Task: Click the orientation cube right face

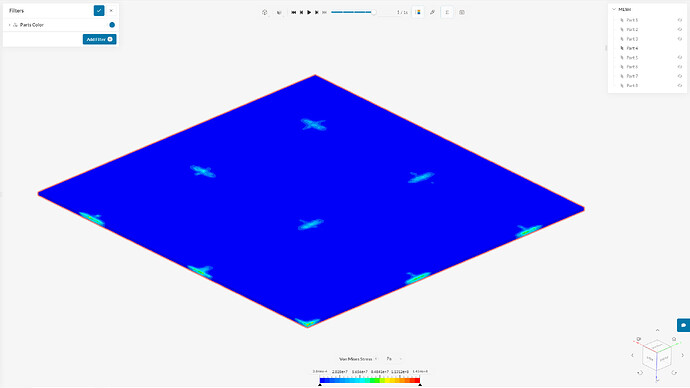Action: (664, 359)
